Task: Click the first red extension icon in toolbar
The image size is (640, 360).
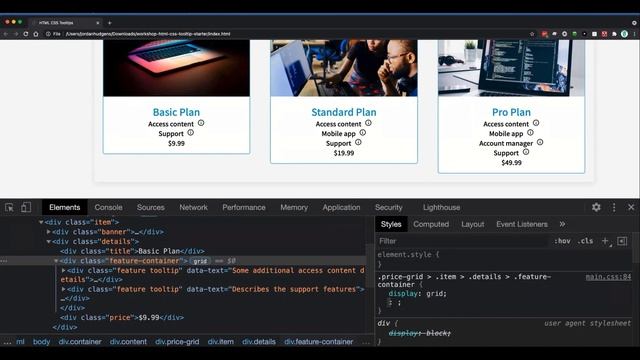Action: tap(544, 34)
